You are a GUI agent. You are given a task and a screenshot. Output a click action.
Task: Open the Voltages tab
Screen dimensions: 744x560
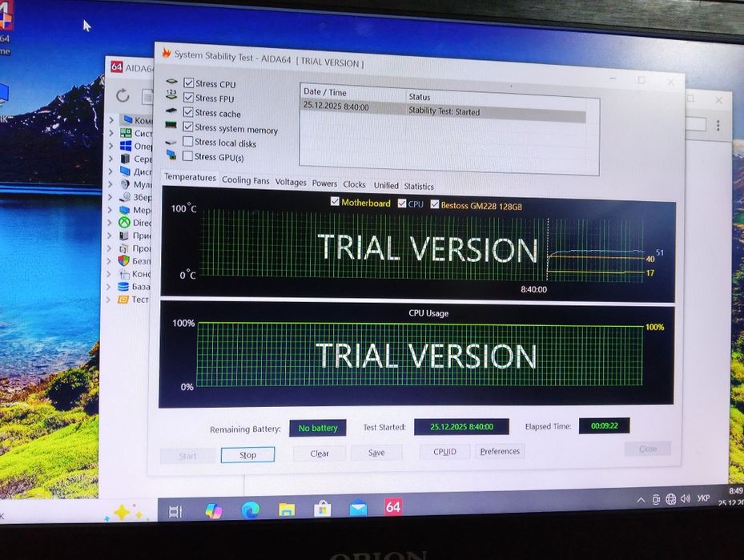pyautogui.click(x=291, y=182)
